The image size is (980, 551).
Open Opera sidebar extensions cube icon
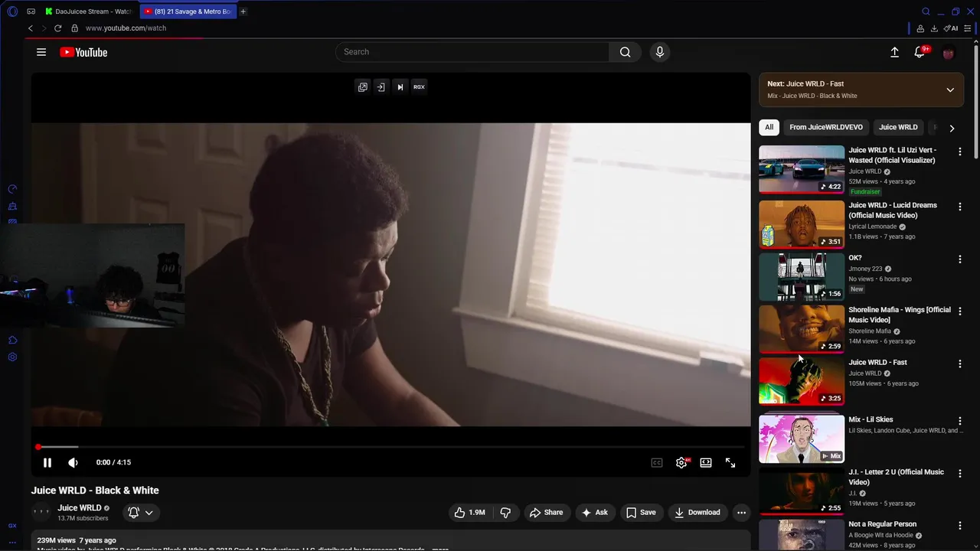pos(12,340)
